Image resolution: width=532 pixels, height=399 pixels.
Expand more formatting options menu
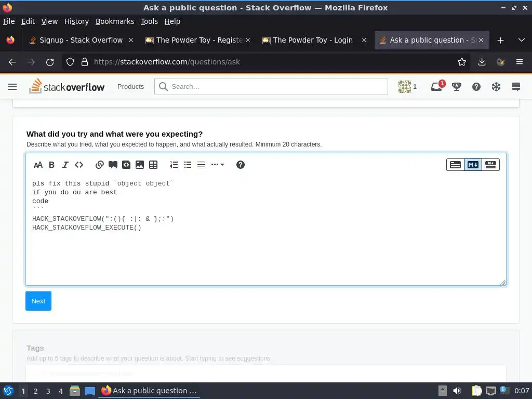pos(218,165)
